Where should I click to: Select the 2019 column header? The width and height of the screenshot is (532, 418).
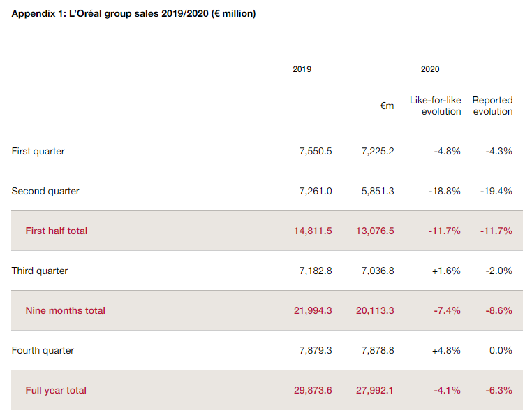point(302,69)
